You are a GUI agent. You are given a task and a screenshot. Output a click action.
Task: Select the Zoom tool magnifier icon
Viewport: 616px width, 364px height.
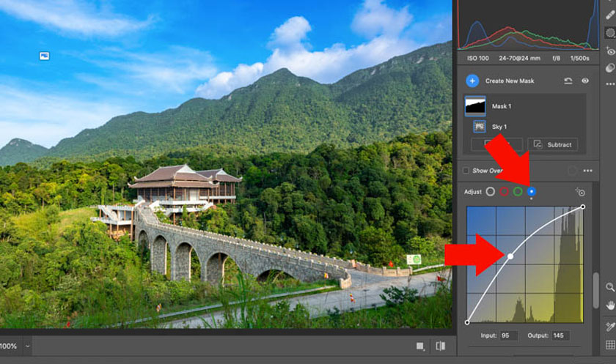(610, 288)
